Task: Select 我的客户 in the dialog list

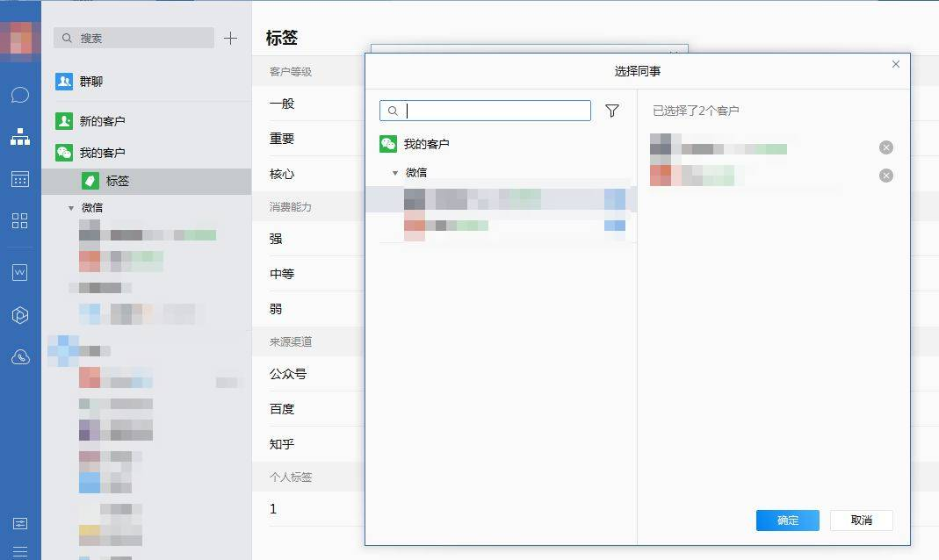Action: (x=426, y=144)
